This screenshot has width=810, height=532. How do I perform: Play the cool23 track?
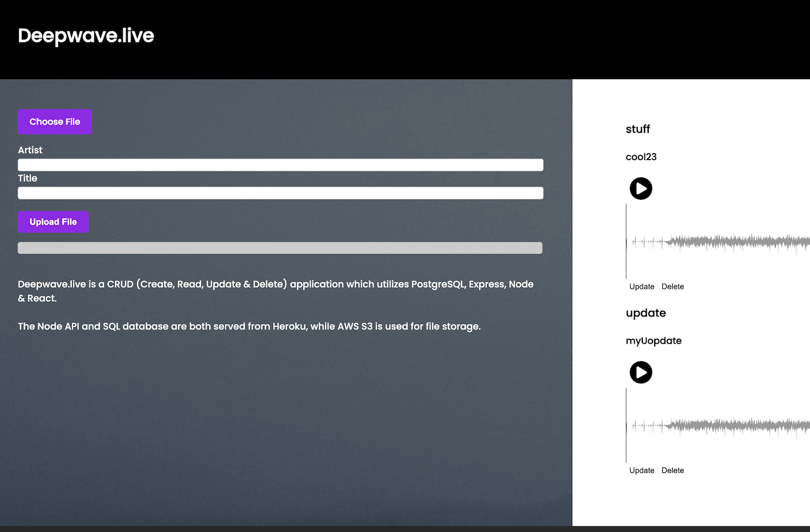(641, 189)
